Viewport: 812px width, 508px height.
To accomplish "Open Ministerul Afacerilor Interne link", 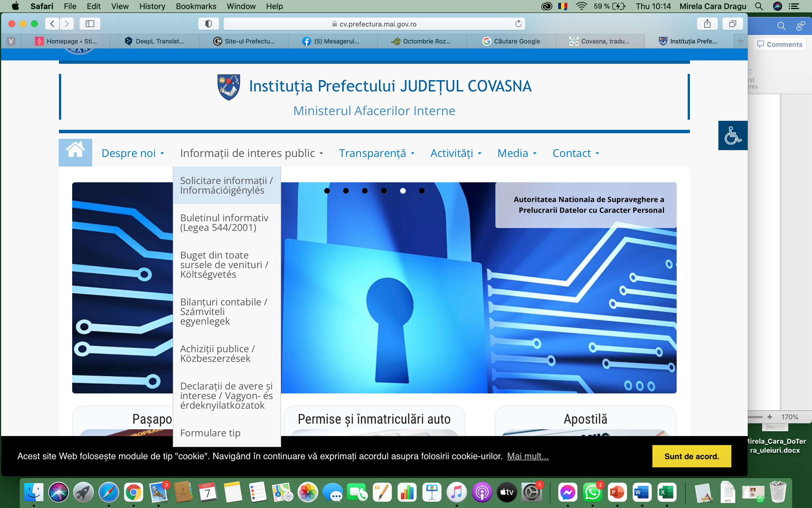I will pyautogui.click(x=374, y=111).
